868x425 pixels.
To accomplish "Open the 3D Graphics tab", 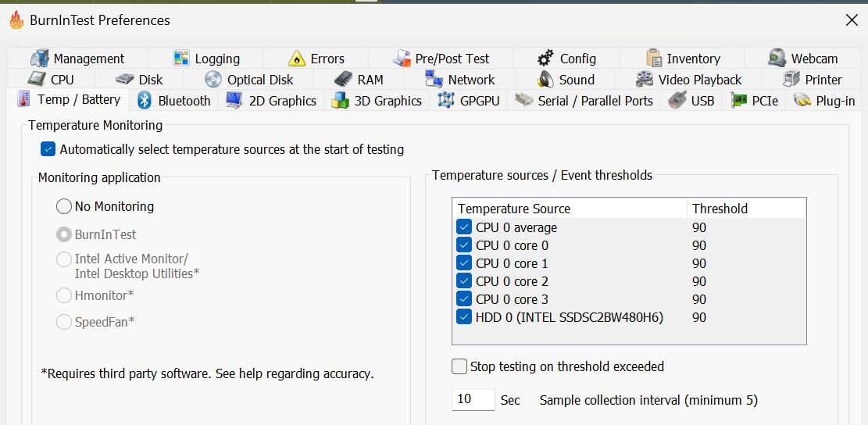I will [x=377, y=100].
